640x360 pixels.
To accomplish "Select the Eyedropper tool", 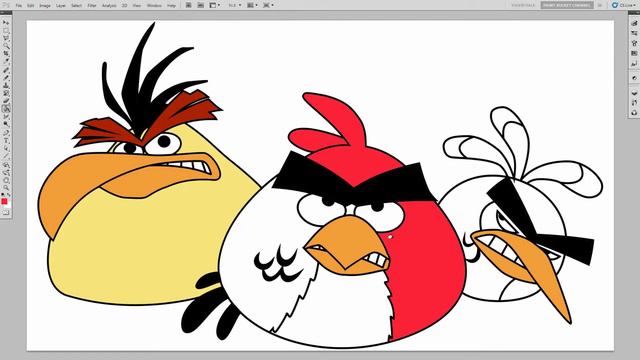I will coord(6,60).
